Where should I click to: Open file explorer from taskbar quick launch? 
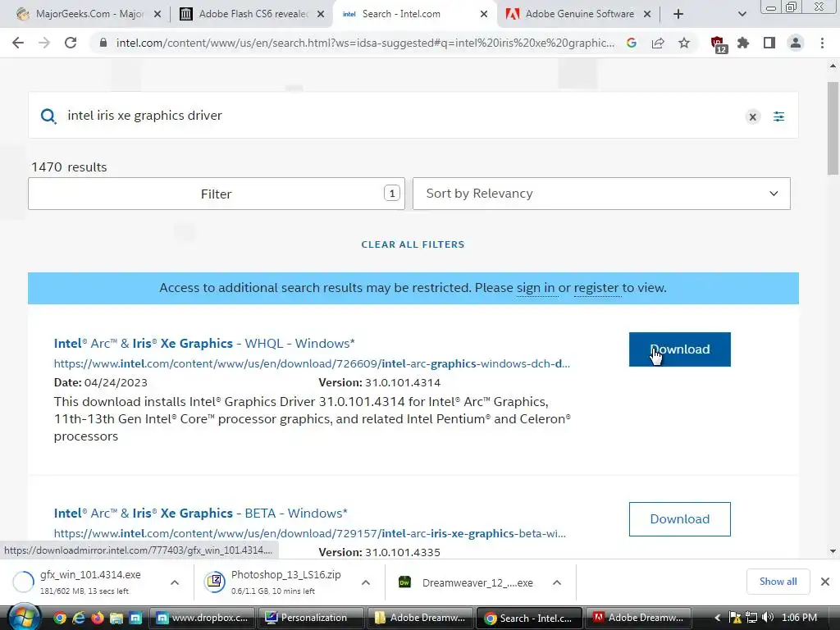pos(116,618)
